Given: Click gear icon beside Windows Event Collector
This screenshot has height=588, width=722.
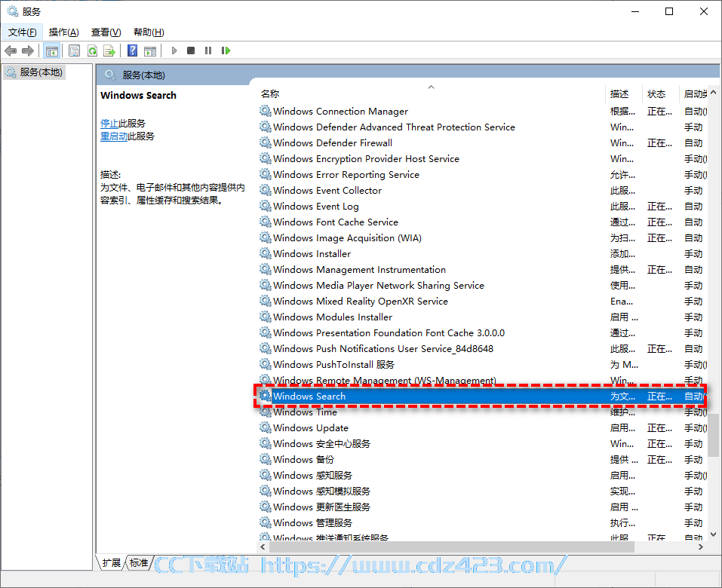Looking at the screenshot, I should pos(266,190).
